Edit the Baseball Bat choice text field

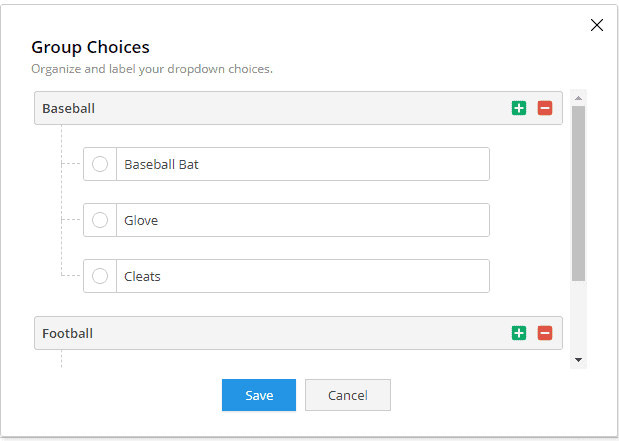[303, 164]
